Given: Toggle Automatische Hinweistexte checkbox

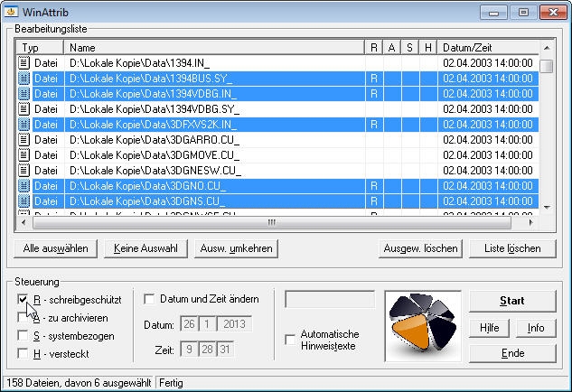Looking at the screenshot, I should [290, 340].
